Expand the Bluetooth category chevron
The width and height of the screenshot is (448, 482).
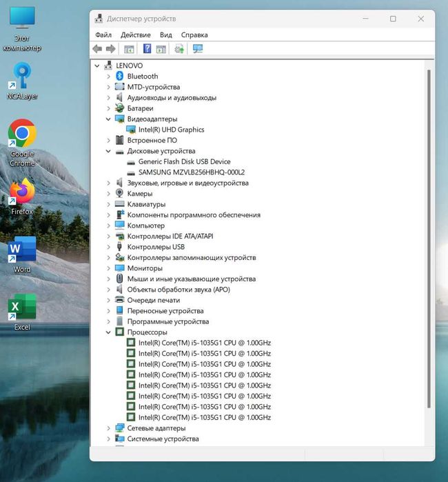click(108, 77)
